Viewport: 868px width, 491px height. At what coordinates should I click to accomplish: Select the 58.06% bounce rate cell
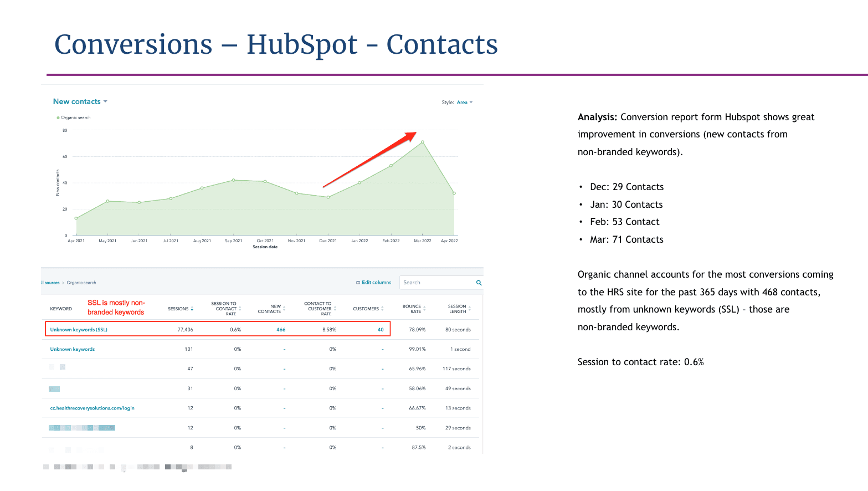(x=417, y=388)
